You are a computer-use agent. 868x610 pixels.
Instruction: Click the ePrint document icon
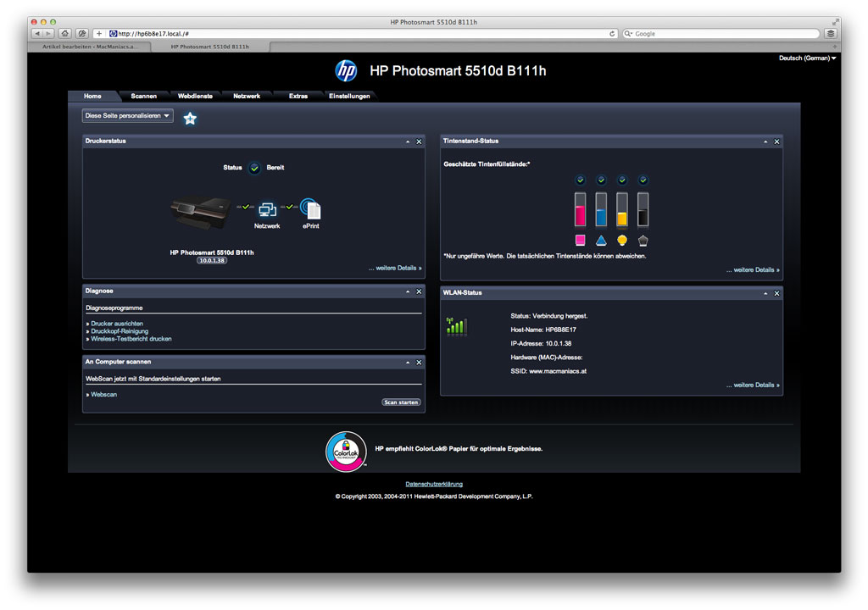tap(311, 209)
